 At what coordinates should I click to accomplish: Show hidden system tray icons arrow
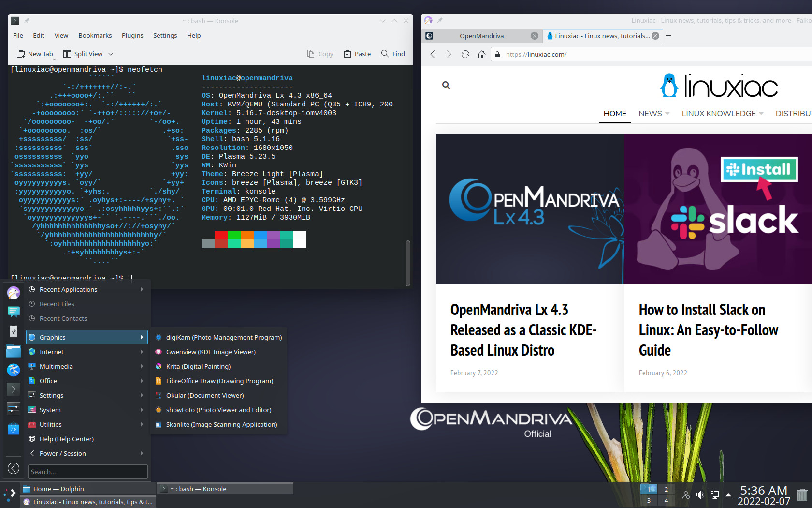[728, 495]
